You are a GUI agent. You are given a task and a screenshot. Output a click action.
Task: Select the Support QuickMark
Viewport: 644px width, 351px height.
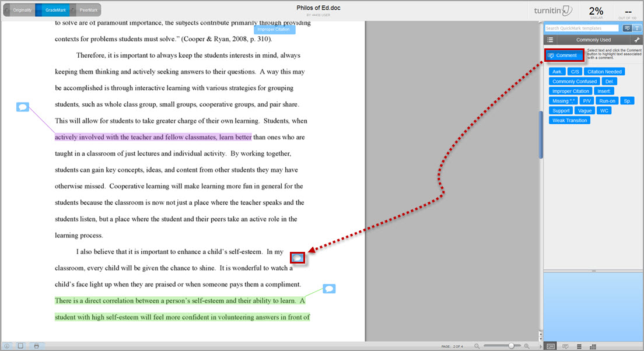tap(561, 110)
